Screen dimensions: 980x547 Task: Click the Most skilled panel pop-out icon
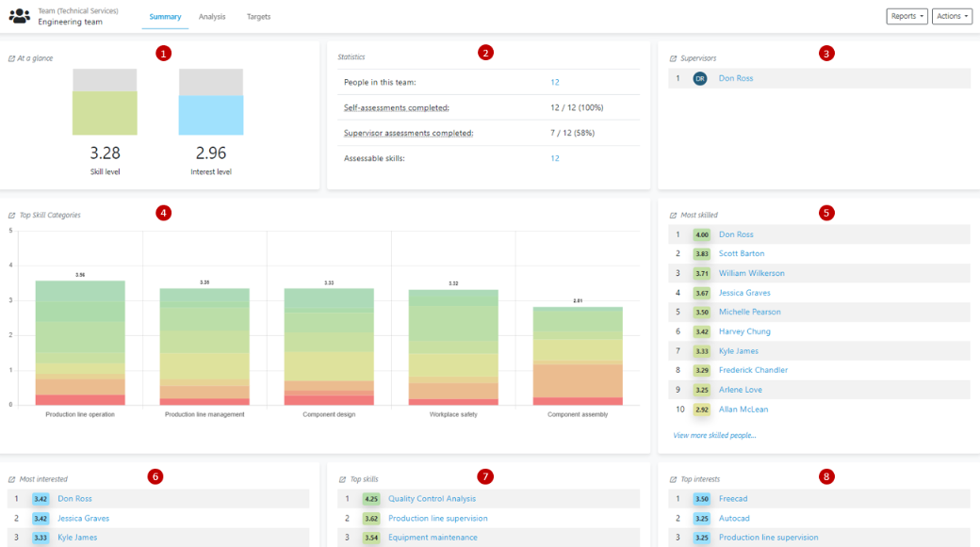[673, 216]
